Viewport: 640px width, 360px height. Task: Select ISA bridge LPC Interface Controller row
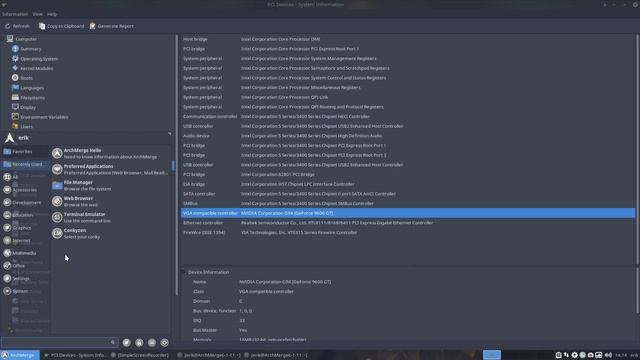click(x=408, y=184)
